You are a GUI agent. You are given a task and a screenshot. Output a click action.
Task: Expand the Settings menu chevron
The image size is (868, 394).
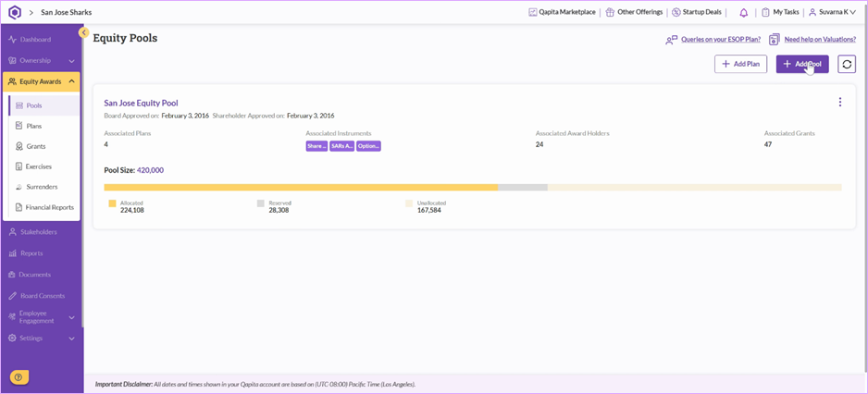click(x=71, y=339)
